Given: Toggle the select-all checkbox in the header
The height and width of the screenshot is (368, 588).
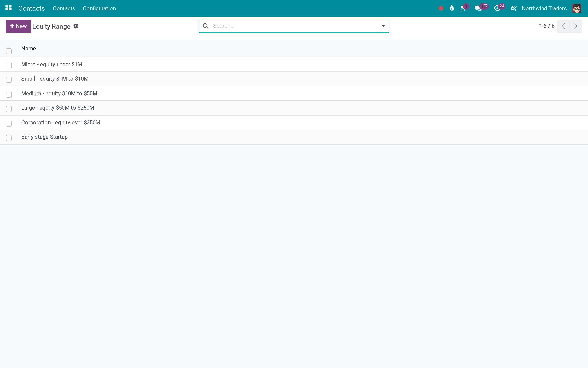Looking at the screenshot, I should pyautogui.click(x=9, y=51).
